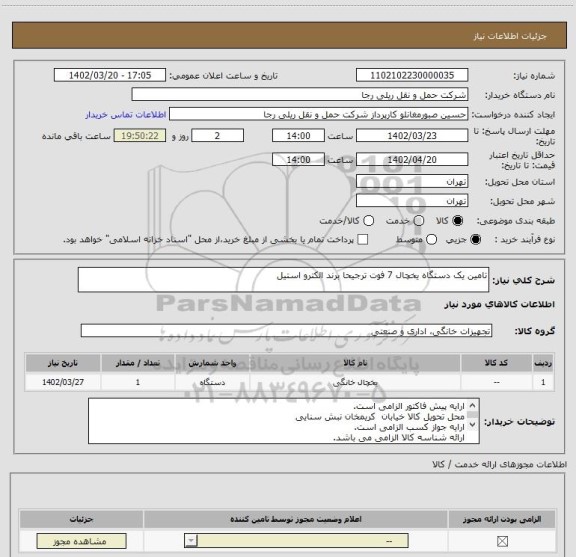Click the جزئیات column header

point(82,519)
